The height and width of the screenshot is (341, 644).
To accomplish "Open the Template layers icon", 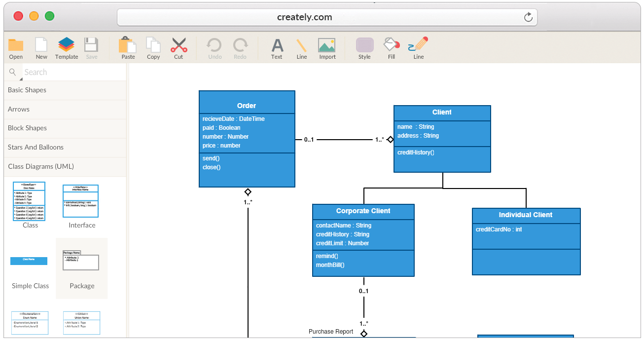I will click(67, 46).
